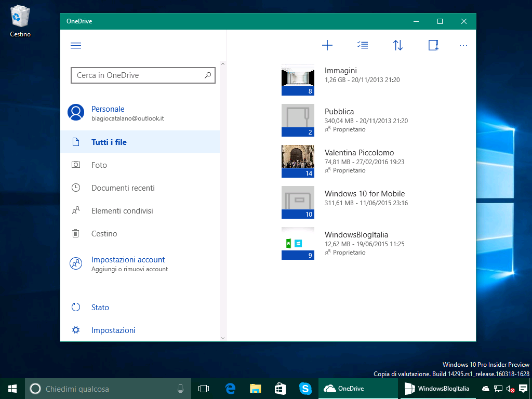Launch Skype from taskbar

305,389
